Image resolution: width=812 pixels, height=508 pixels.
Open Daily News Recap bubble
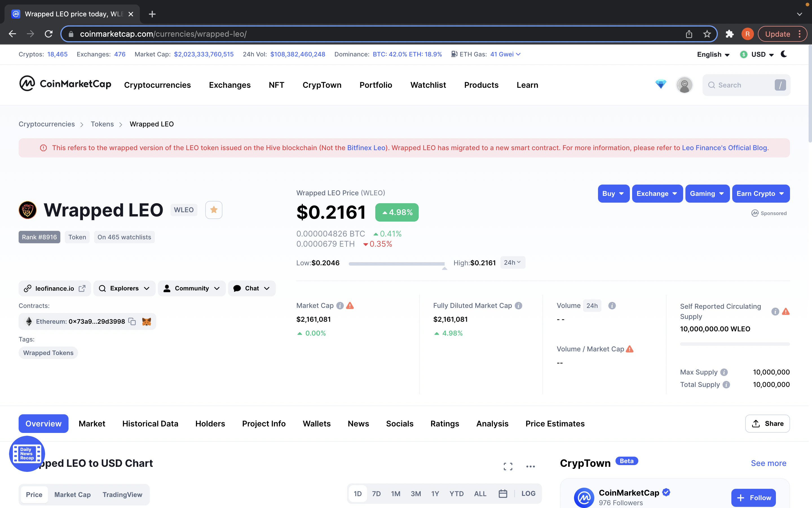point(27,454)
